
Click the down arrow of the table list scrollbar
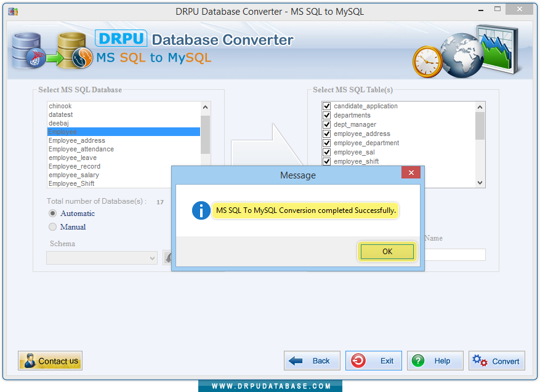(480, 183)
